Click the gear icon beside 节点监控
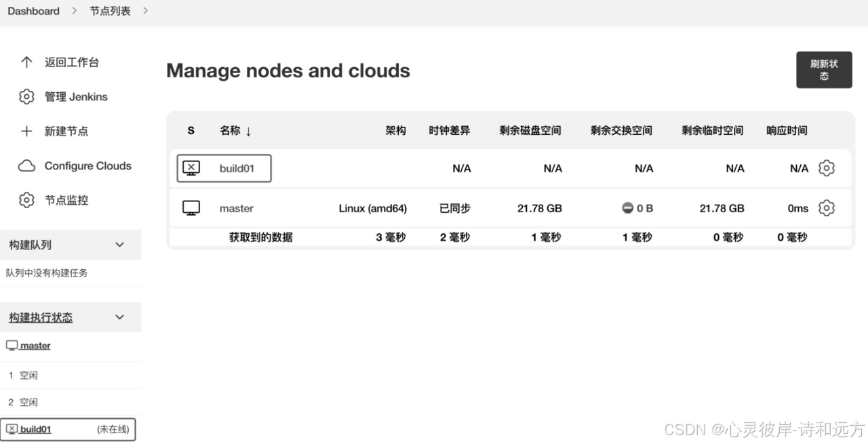This screenshot has width=868, height=444. click(x=26, y=201)
